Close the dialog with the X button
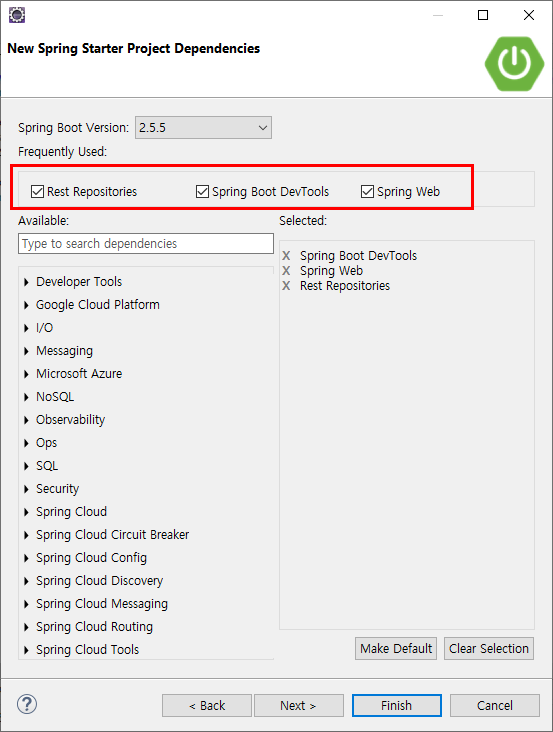The width and height of the screenshot is (553, 732). [x=529, y=15]
